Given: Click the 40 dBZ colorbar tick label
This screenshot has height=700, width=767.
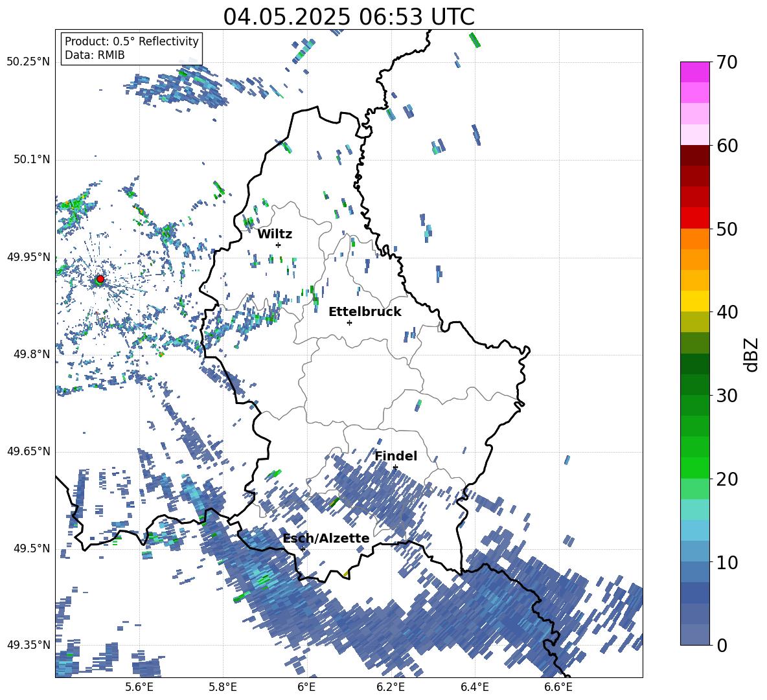Looking at the screenshot, I should 726,312.
